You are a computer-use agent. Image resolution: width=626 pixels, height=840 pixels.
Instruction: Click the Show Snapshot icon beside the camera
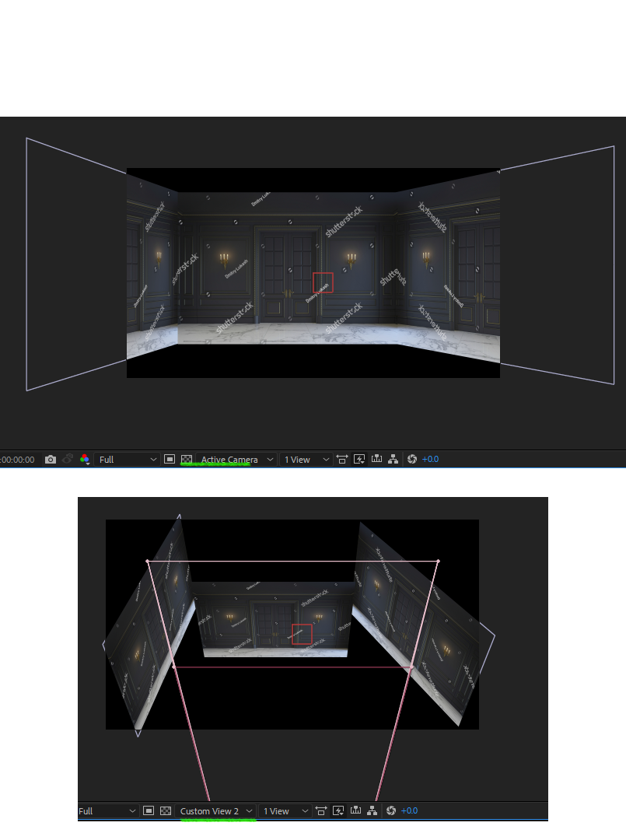coord(68,459)
